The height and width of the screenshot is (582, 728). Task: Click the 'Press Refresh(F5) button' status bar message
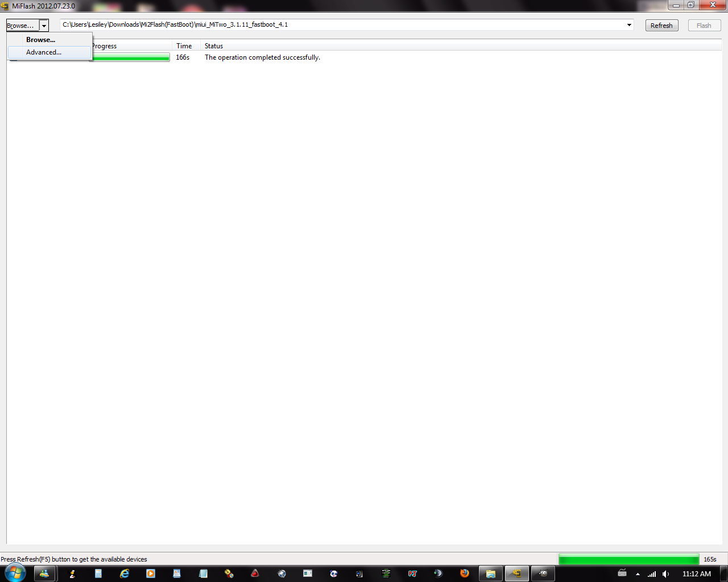74,559
